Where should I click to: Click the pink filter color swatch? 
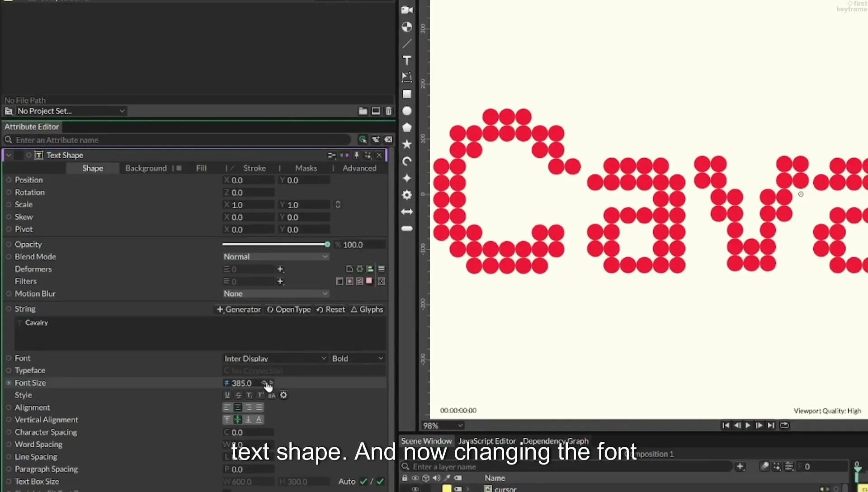pos(369,281)
